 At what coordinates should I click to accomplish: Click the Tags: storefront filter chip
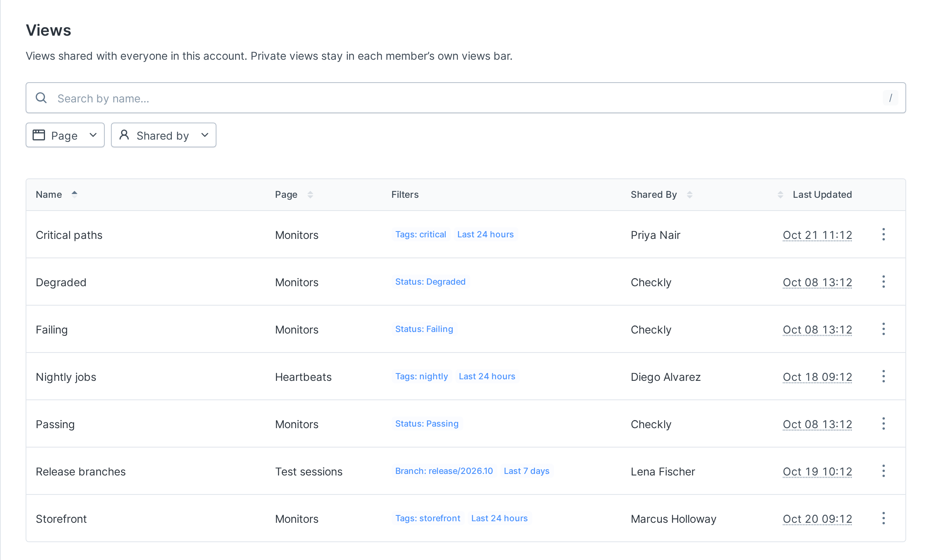(x=427, y=518)
